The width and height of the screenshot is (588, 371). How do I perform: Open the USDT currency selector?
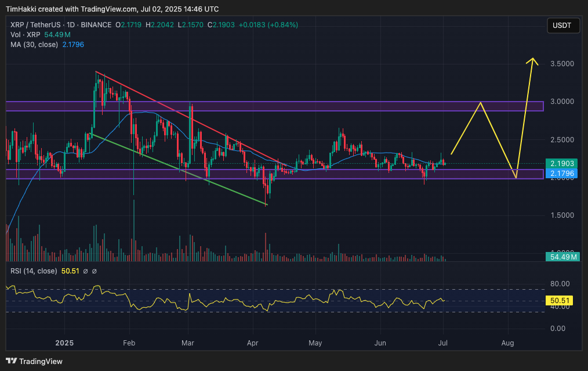point(562,25)
